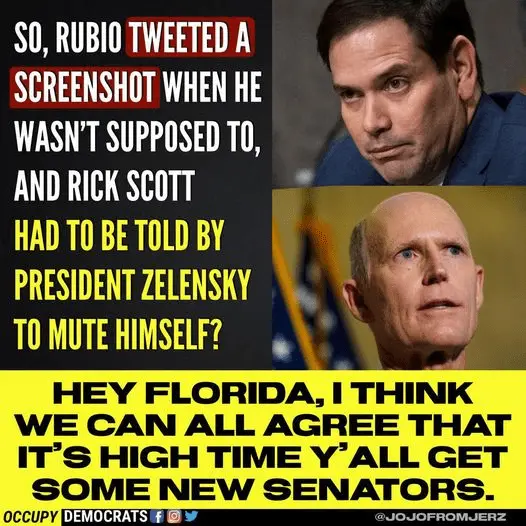This screenshot has width=526, height=526.
Task: Click the Twitter bird icon
Action: point(191,516)
